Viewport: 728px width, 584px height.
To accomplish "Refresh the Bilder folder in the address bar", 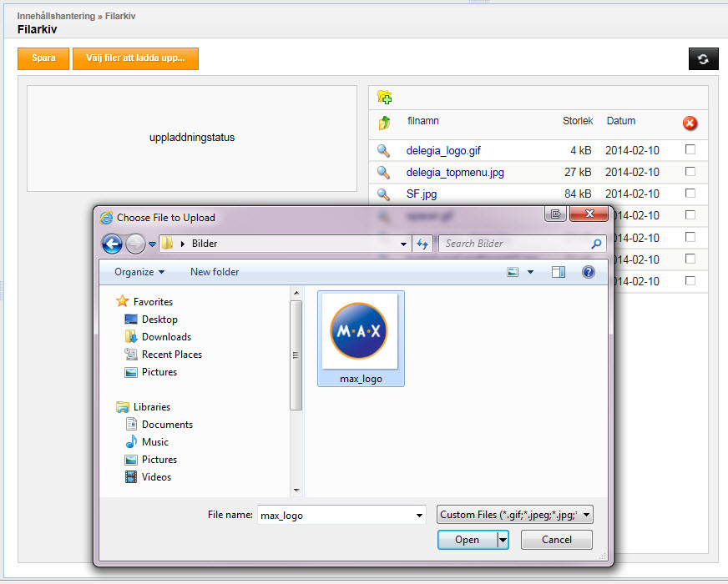I will (x=422, y=244).
